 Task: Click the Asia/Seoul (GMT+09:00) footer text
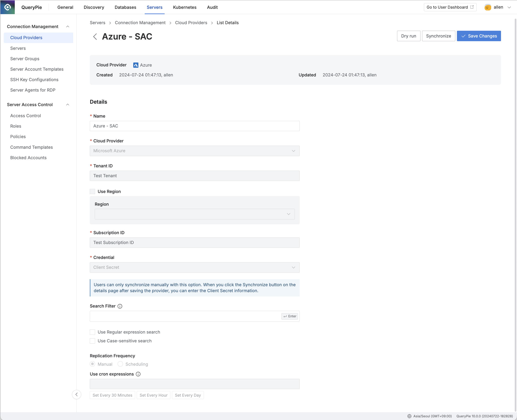[x=432, y=416]
